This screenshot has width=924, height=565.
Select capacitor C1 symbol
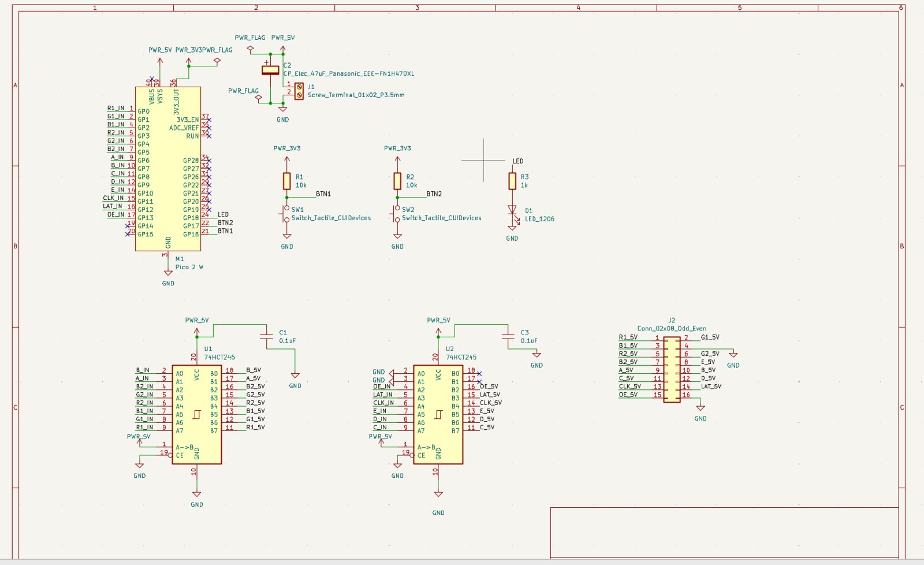(266, 337)
